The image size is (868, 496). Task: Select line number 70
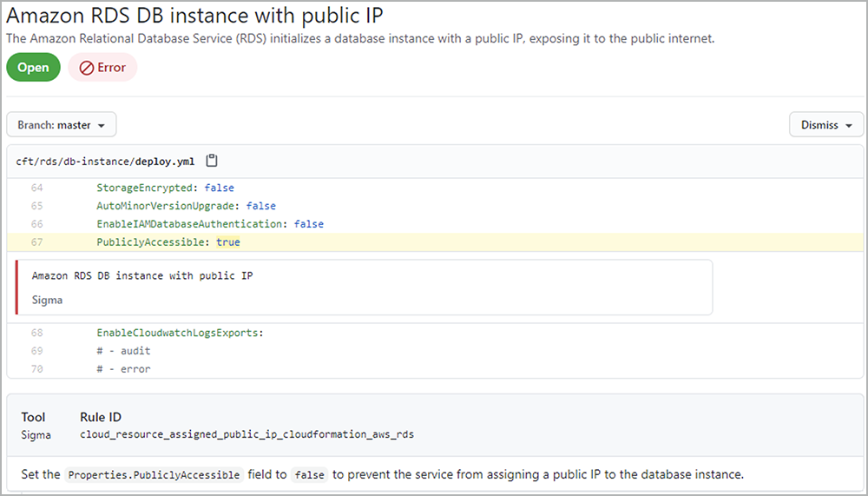point(36,369)
